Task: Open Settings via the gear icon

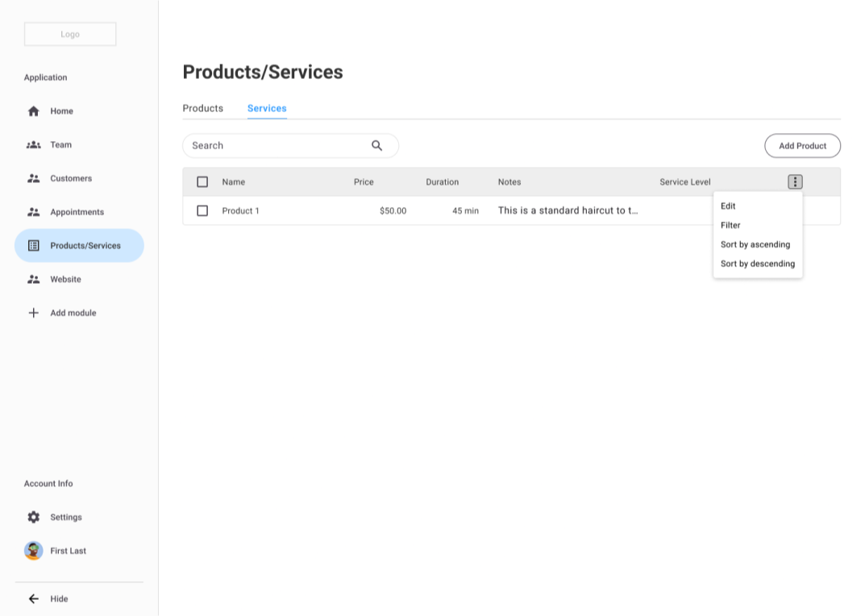Action: click(32, 517)
